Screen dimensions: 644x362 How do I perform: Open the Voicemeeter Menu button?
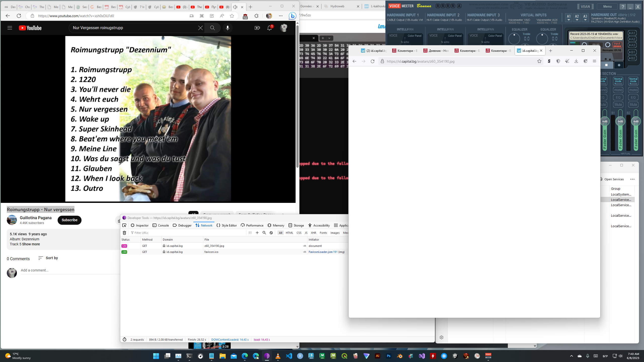click(607, 7)
